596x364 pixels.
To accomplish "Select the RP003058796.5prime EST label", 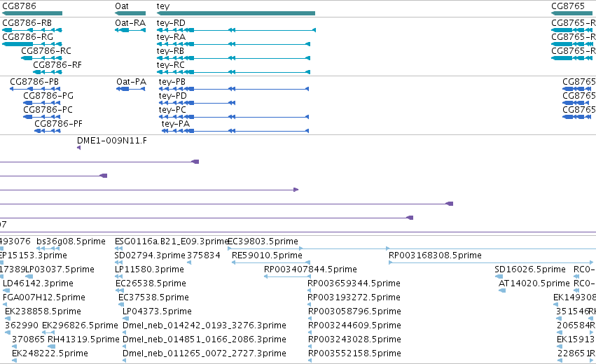I will pos(354,311).
